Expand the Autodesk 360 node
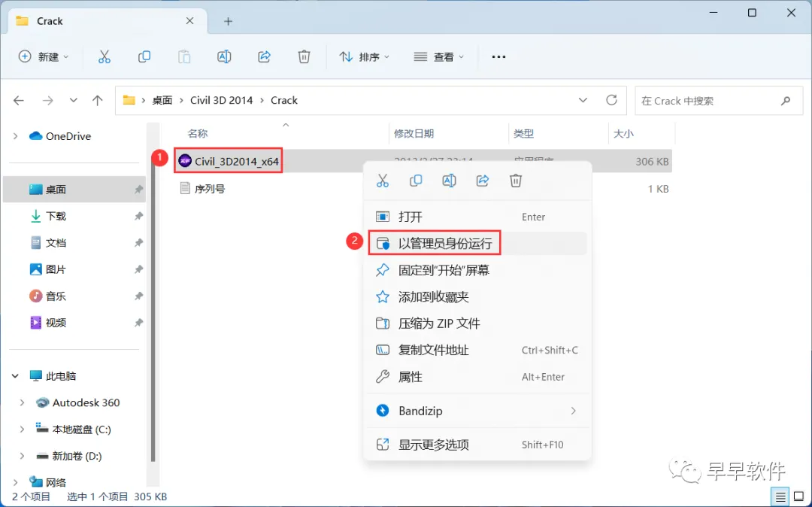Screen dimensions: 812x507 pos(23,402)
